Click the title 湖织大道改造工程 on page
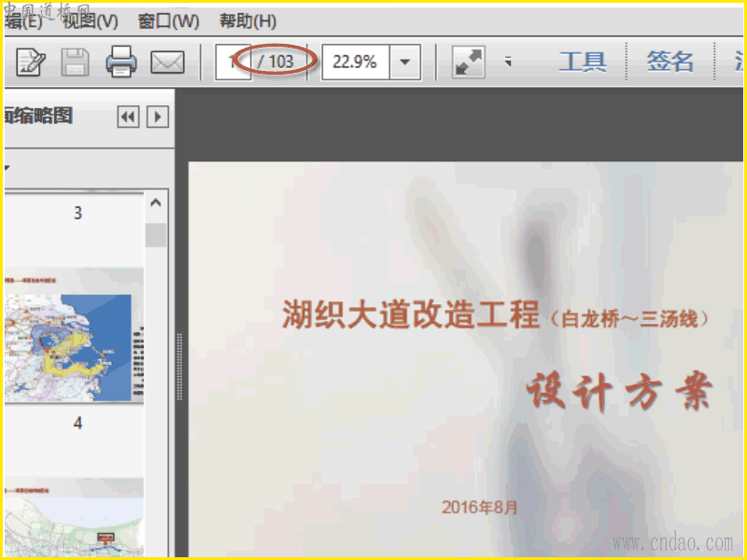The image size is (747, 560). point(411,315)
